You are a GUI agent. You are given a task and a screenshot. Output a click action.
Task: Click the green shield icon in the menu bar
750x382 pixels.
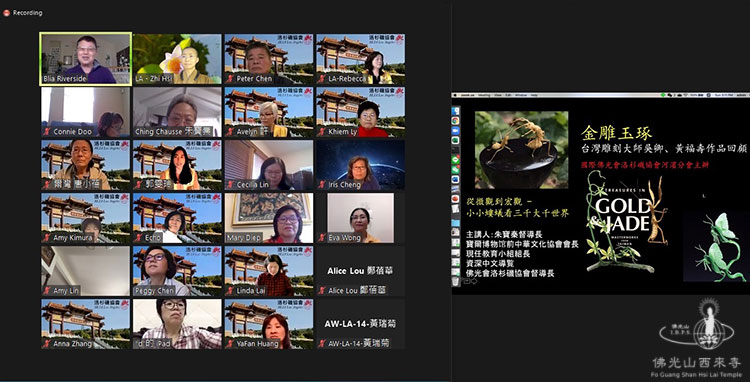coord(663,95)
